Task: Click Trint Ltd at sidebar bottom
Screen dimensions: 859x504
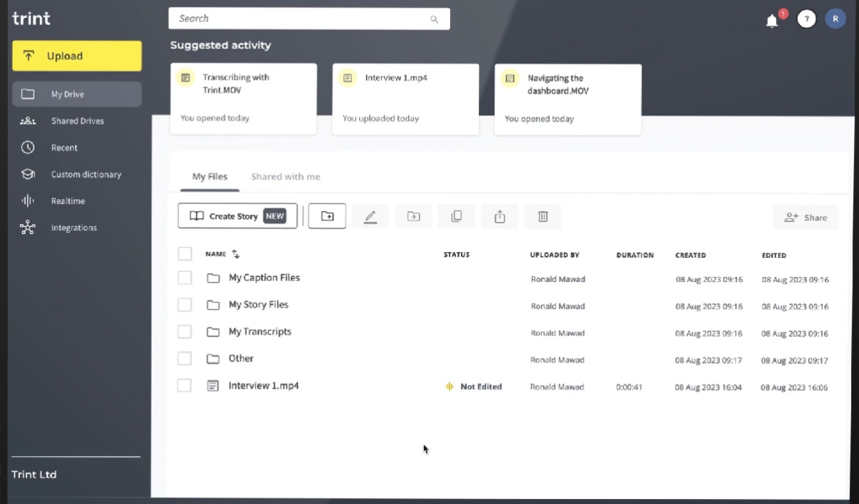Action: (x=34, y=475)
